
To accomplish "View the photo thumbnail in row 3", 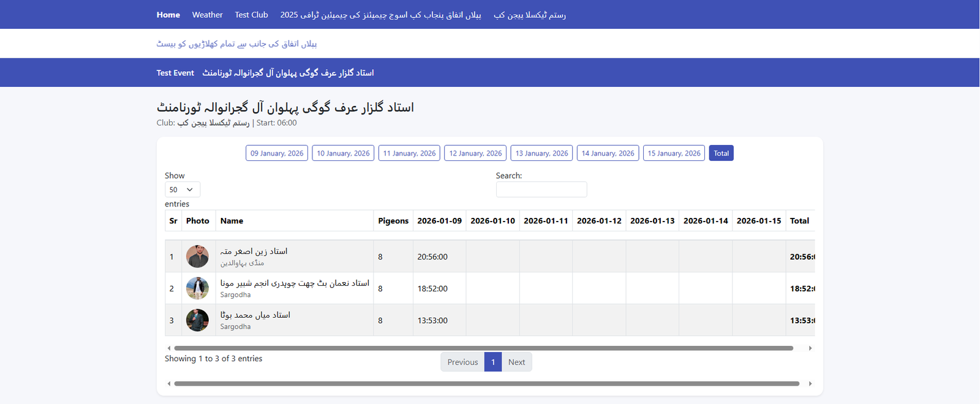I will (197, 320).
